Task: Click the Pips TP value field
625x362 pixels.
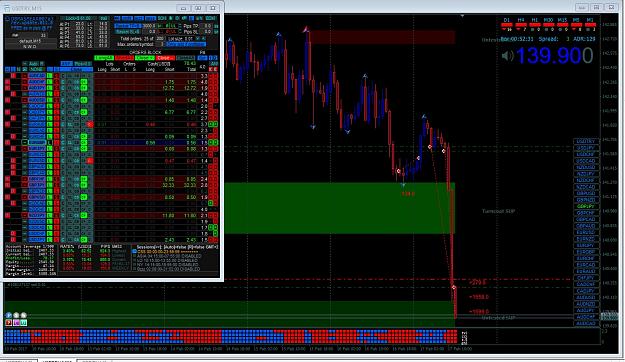Action: (x=207, y=26)
